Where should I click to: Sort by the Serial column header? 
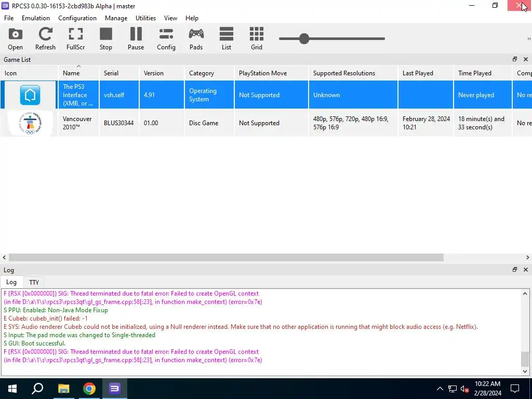(119, 73)
